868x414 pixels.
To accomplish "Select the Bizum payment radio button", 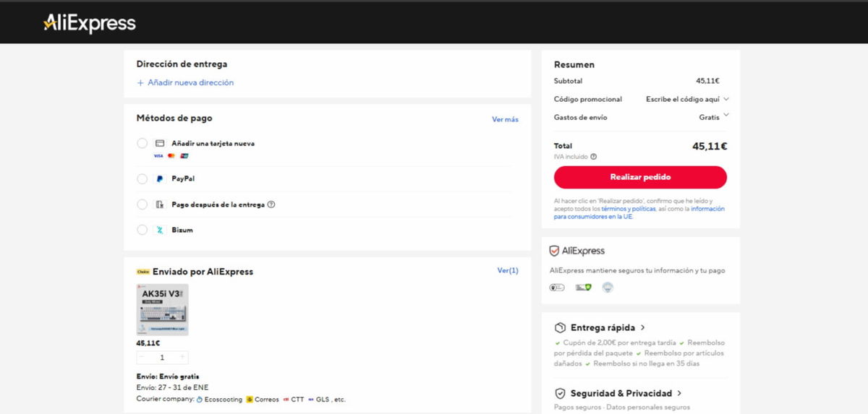I will (142, 230).
